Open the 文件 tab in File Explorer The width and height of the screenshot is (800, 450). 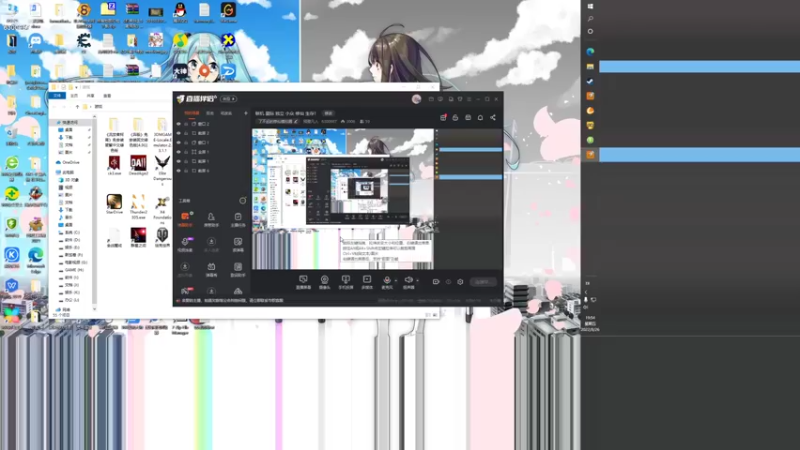pyautogui.click(x=58, y=95)
